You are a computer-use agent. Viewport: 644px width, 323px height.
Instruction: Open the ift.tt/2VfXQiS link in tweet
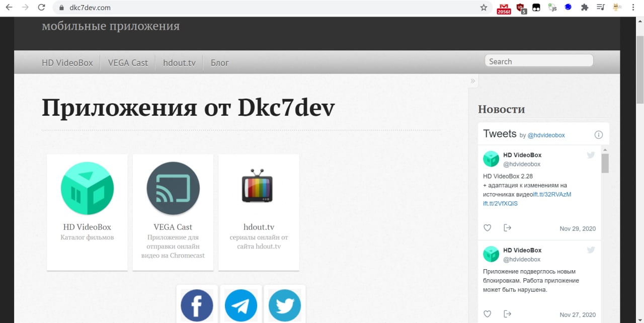point(500,204)
